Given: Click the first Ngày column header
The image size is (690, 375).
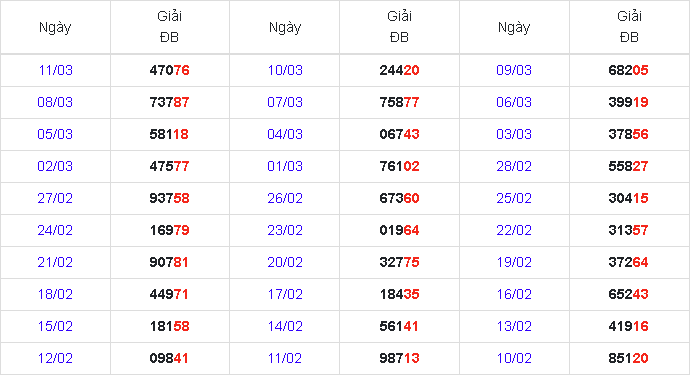Looking at the screenshot, I should (55, 27).
